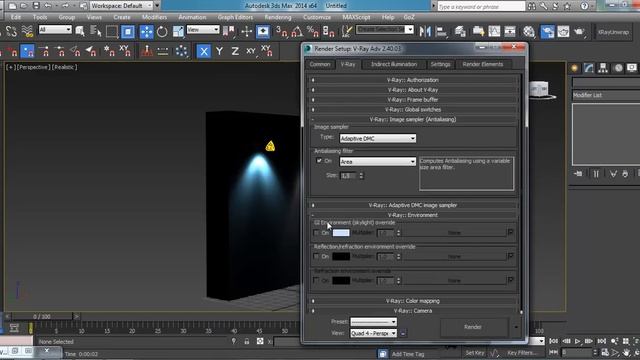The width and height of the screenshot is (640, 360).
Task: Click Save file icon in title bar
Action: tap(36, 6)
